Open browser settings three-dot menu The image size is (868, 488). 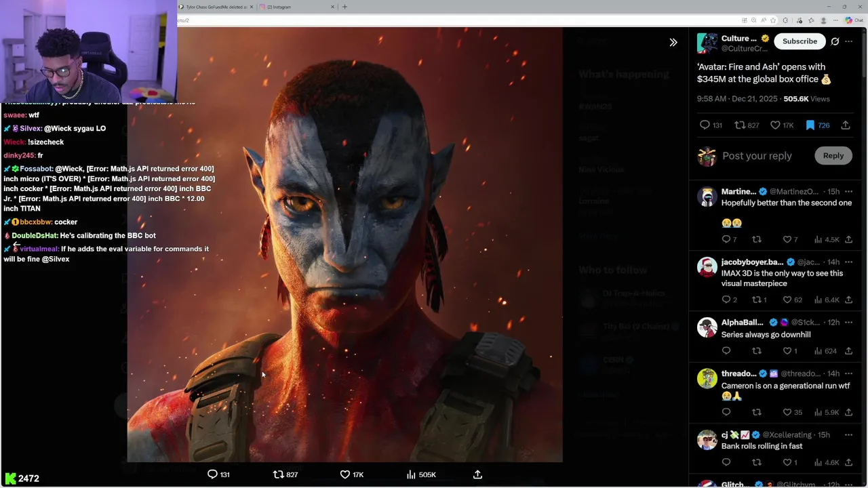(836, 20)
